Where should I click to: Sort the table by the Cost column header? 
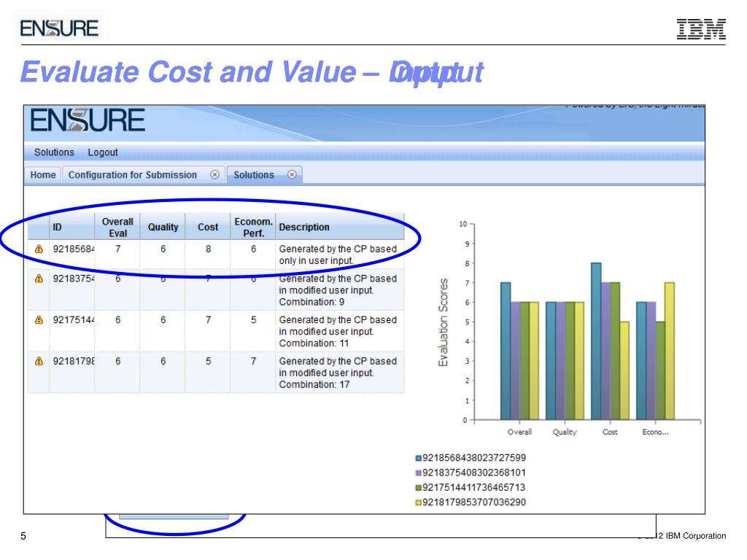208,227
